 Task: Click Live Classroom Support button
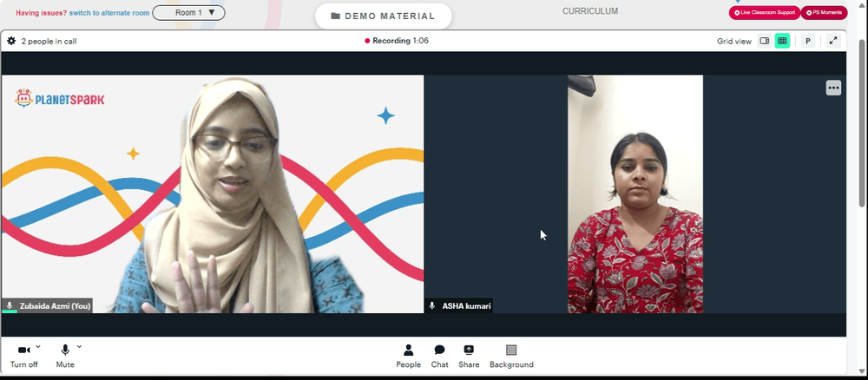pos(765,13)
